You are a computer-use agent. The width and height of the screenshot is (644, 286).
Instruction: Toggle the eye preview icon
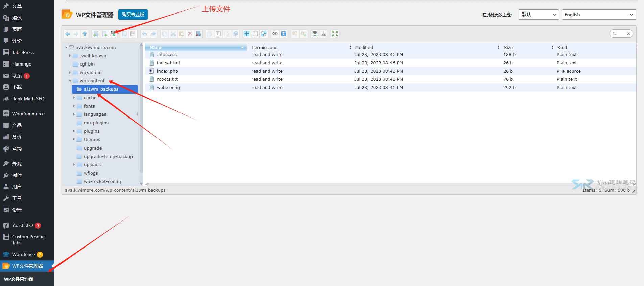coord(275,34)
